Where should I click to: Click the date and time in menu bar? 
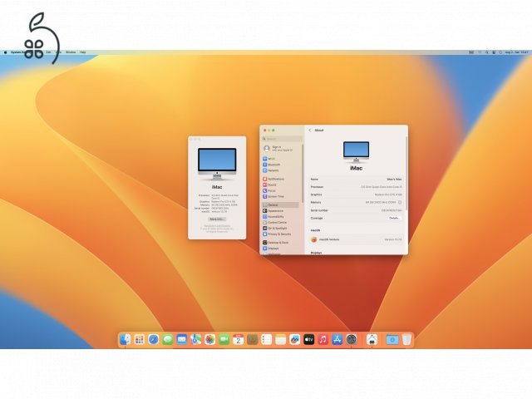pyautogui.click(x=516, y=52)
